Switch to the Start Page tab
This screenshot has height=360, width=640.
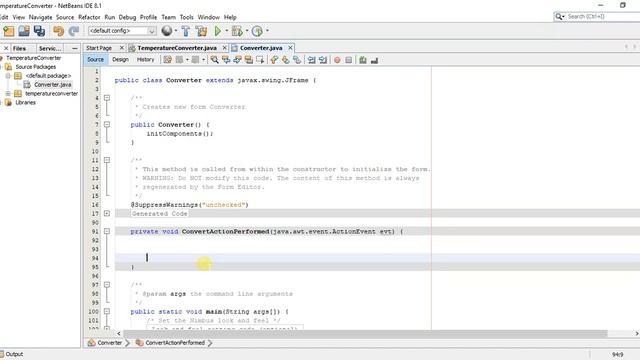(x=99, y=48)
